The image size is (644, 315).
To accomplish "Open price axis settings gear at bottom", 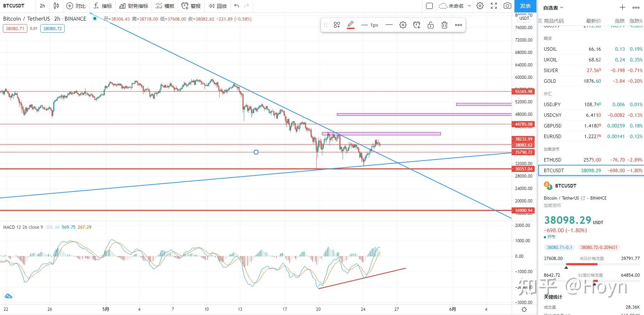I will [x=524, y=310].
